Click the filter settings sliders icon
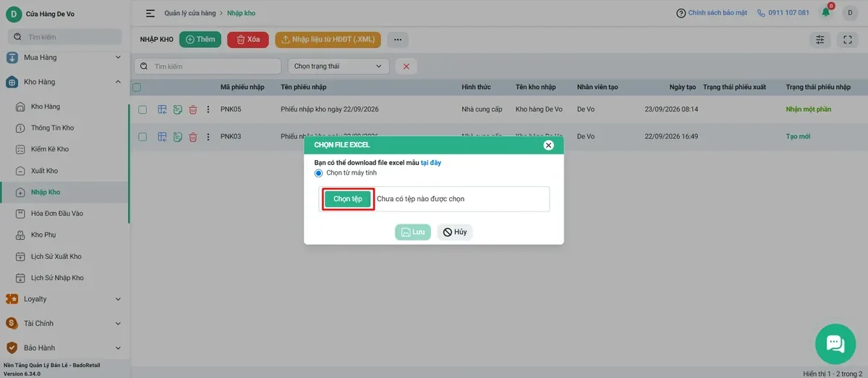Screen dimensions: 868x378 pos(820,40)
